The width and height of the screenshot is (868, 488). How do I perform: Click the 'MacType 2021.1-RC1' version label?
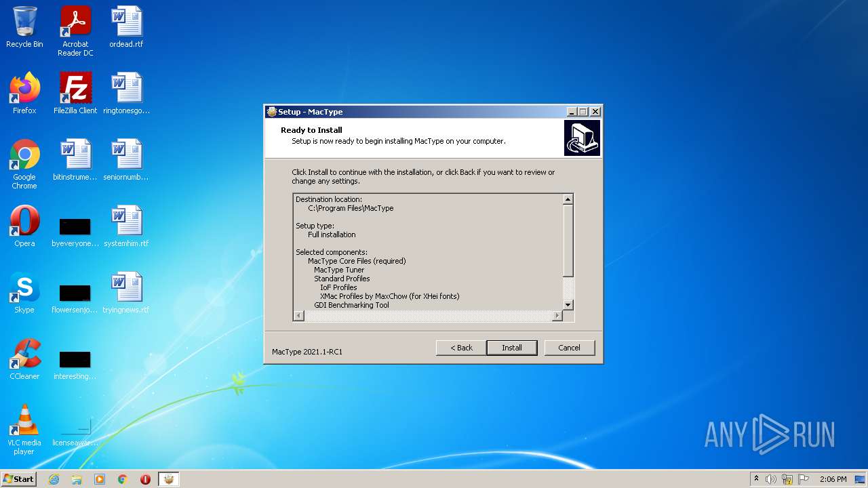(307, 352)
